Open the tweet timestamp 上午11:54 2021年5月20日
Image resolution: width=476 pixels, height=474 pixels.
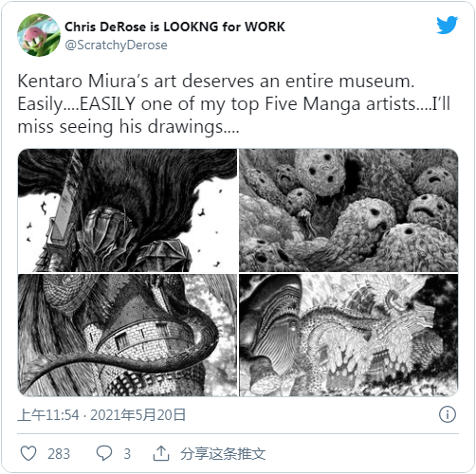pyautogui.click(x=101, y=415)
